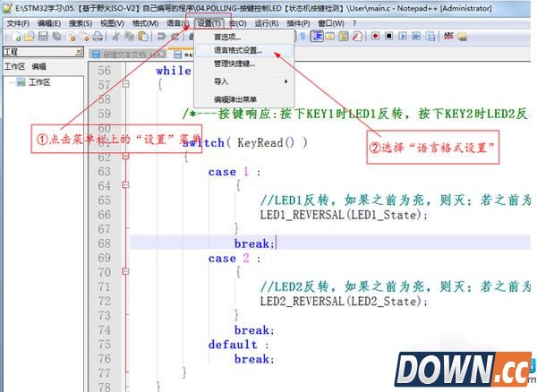Close the 工程 project panel

(x=79, y=52)
